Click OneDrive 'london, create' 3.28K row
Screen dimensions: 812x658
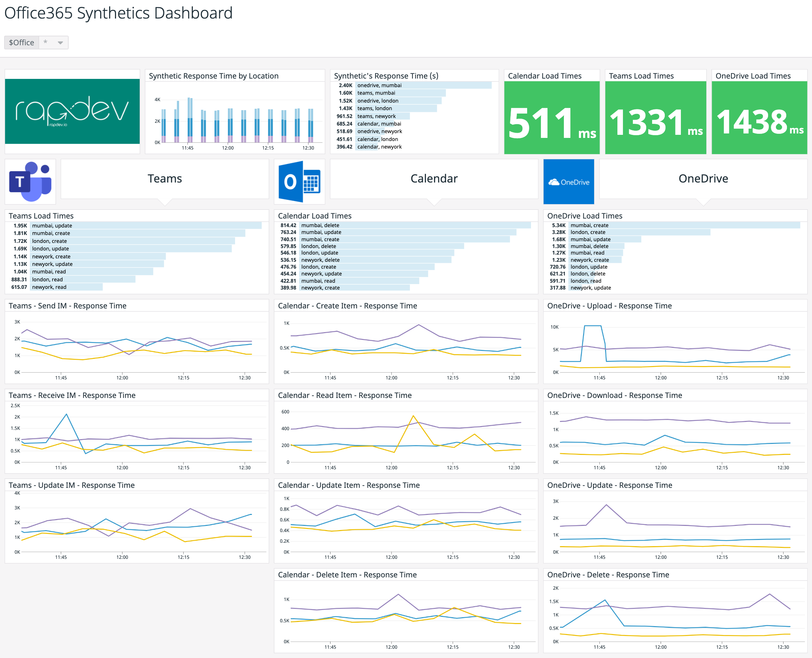pyautogui.click(x=675, y=232)
